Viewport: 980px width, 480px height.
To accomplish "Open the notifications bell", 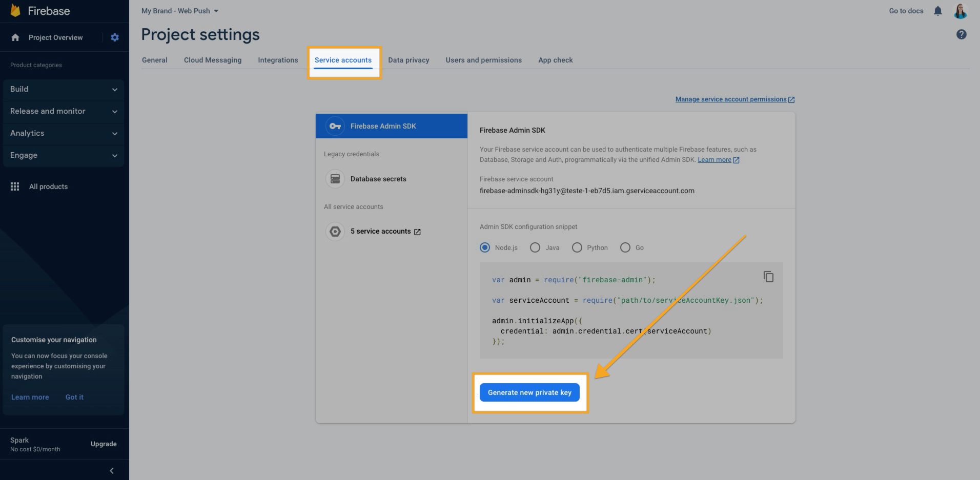I will click(x=937, y=11).
